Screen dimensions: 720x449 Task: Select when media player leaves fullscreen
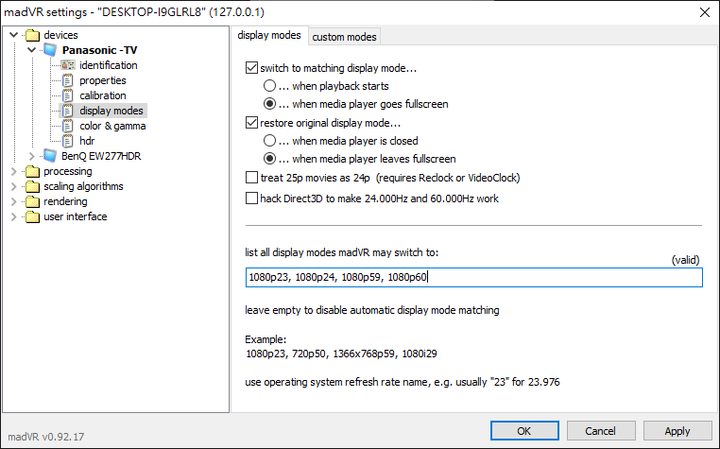coord(270,159)
